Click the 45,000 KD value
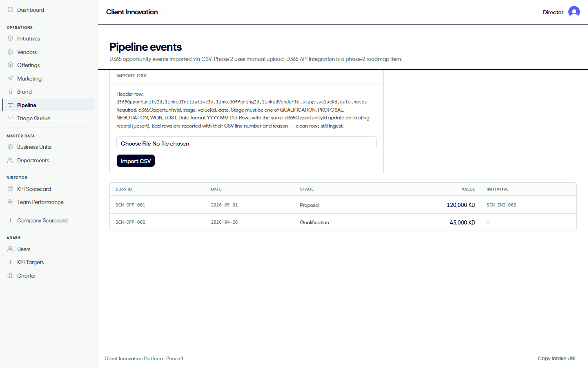 click(x=462, y=222)
